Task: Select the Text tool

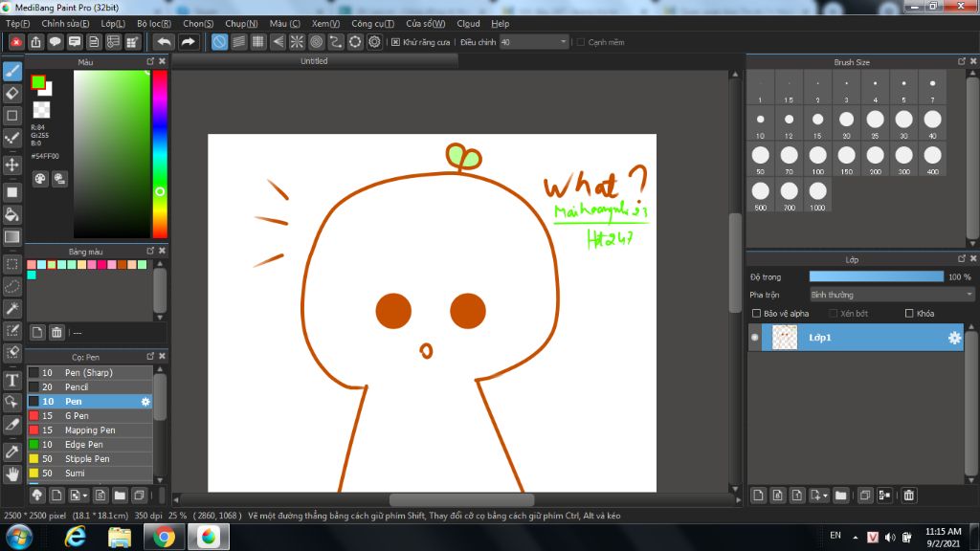Action: (12, 380)
